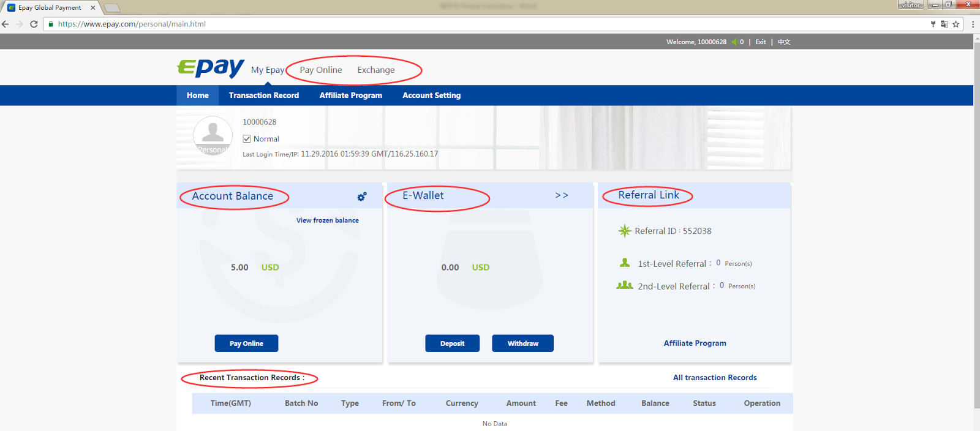This screenshot has height=431, width=980.
Task: Open View frozen balance link
Action: [328, 220]
